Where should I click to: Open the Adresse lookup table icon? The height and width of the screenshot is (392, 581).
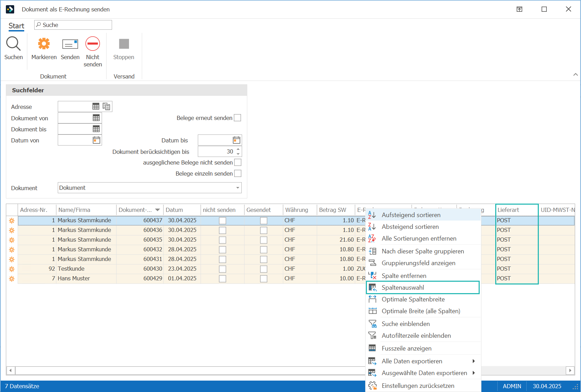96,106
